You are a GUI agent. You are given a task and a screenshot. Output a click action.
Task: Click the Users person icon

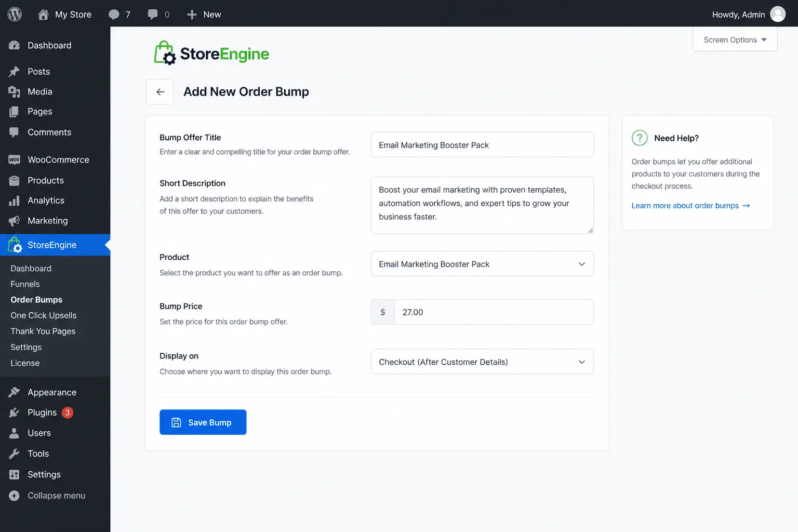pyautogui.click(x=15, y=433)
